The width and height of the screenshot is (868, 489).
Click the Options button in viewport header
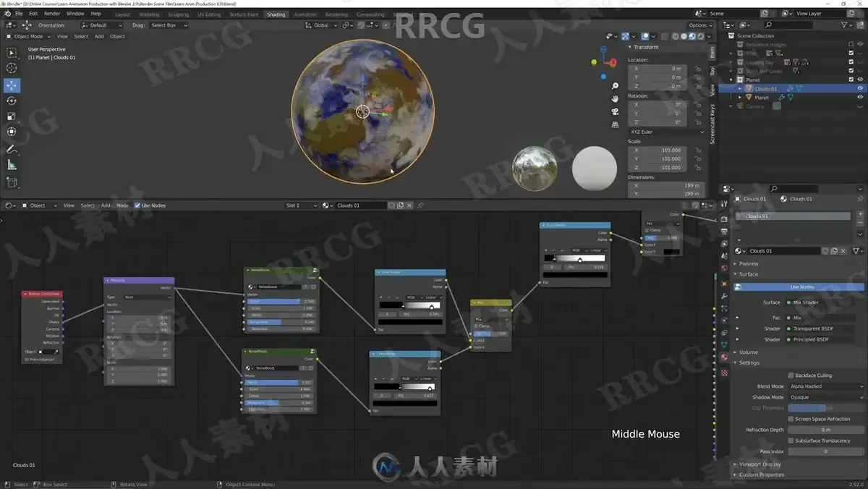pyautogui.click(x=699, y=25)
